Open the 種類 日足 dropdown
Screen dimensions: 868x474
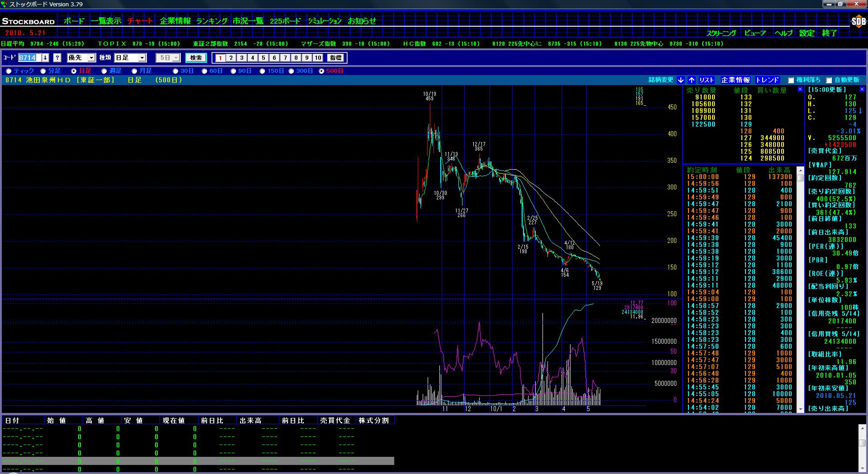click(x=130, y=58)
